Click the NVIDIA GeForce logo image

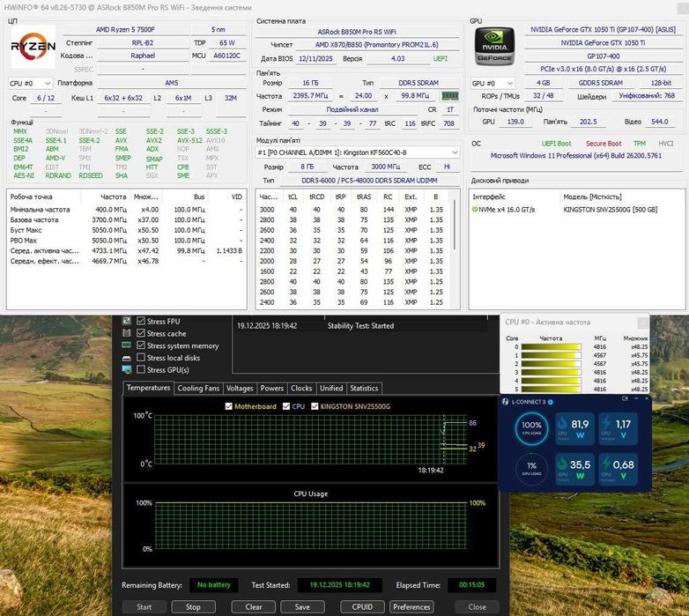tap(494, 47)
